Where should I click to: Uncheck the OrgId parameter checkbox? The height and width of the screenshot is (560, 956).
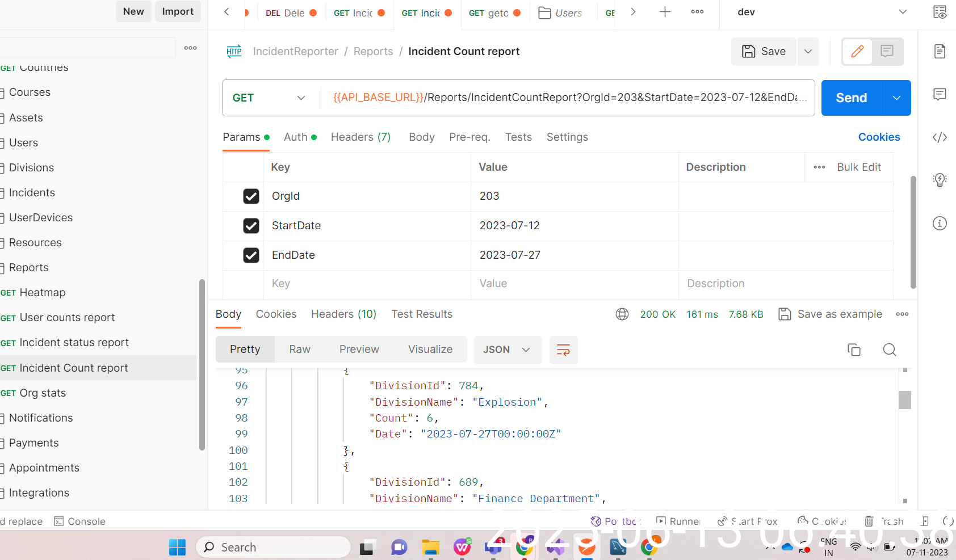(251, 196)
